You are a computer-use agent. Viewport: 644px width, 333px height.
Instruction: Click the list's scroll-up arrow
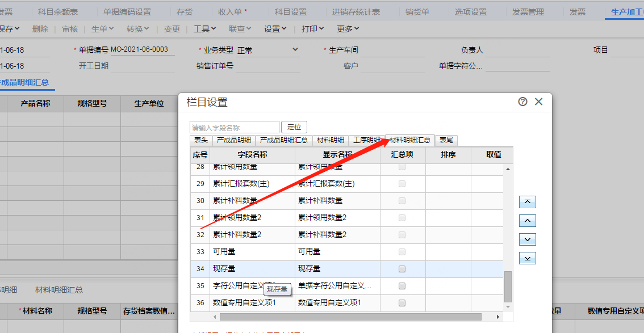[x=508, y=169]
